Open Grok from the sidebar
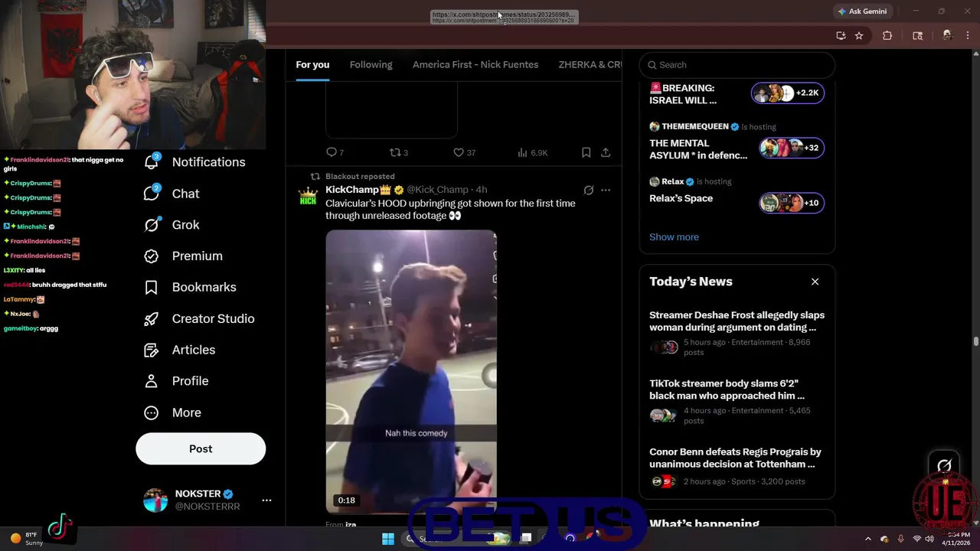980x551 pixels. [x=171, y=225]
